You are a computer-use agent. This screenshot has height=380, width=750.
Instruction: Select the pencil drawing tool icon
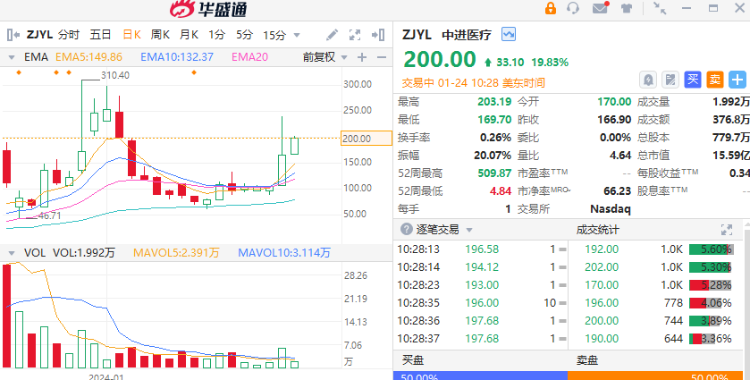pos(331,34)
